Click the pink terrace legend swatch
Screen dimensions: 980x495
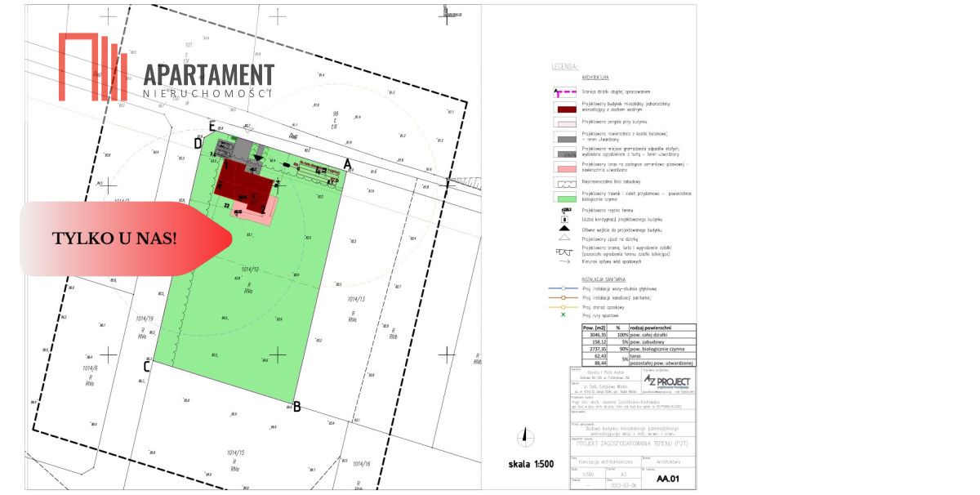(x=565, y=166)
